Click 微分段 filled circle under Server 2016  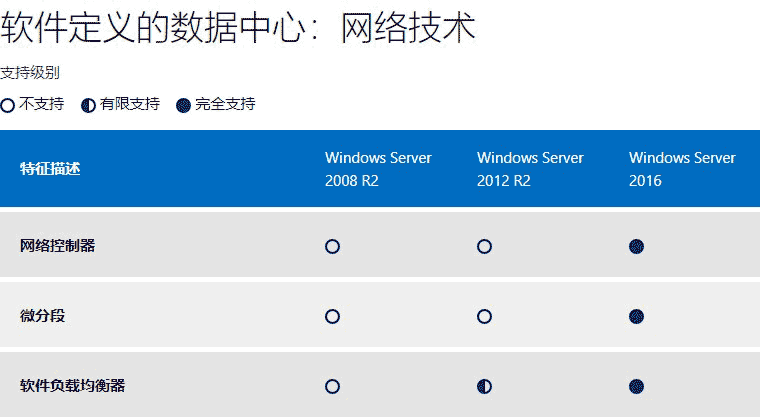[637, 316]
